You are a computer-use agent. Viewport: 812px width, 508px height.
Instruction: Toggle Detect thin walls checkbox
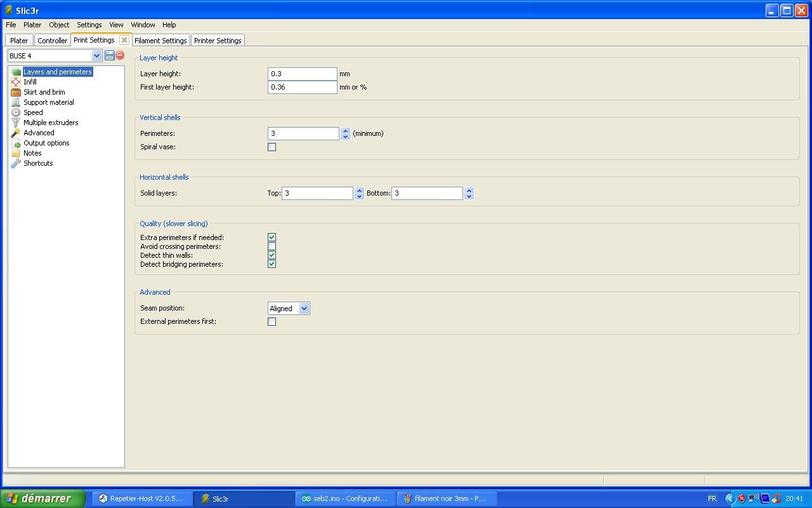(x=272, y=255)
